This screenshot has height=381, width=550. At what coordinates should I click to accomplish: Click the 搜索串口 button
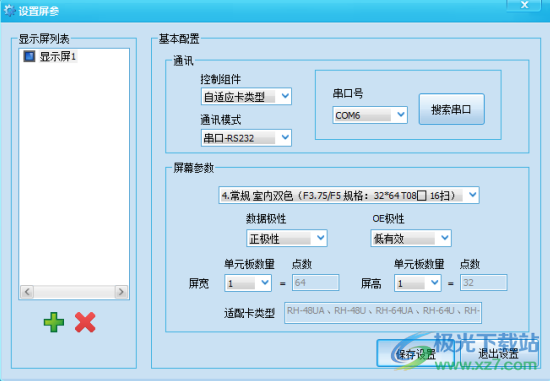tap(451, 109)
